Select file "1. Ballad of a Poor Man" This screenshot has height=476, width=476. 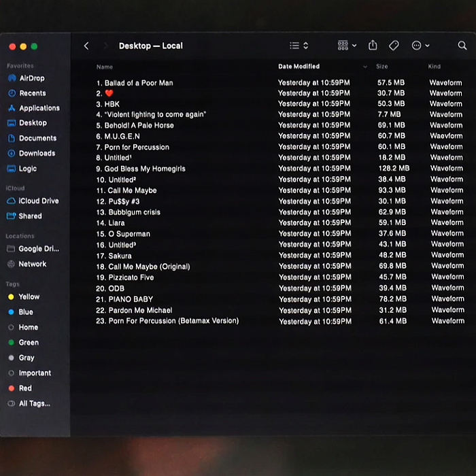(135, 83)
